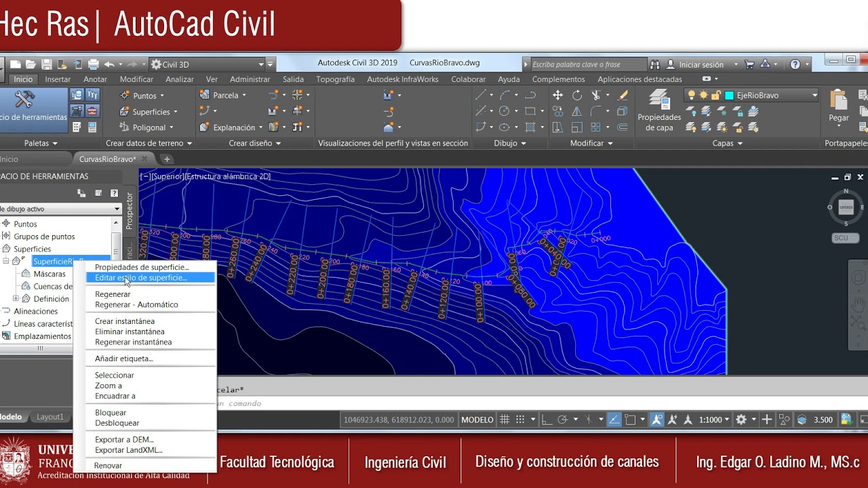Click the toolbox icon in Paletas panel
868x488 pixels.
coord(92,111)
